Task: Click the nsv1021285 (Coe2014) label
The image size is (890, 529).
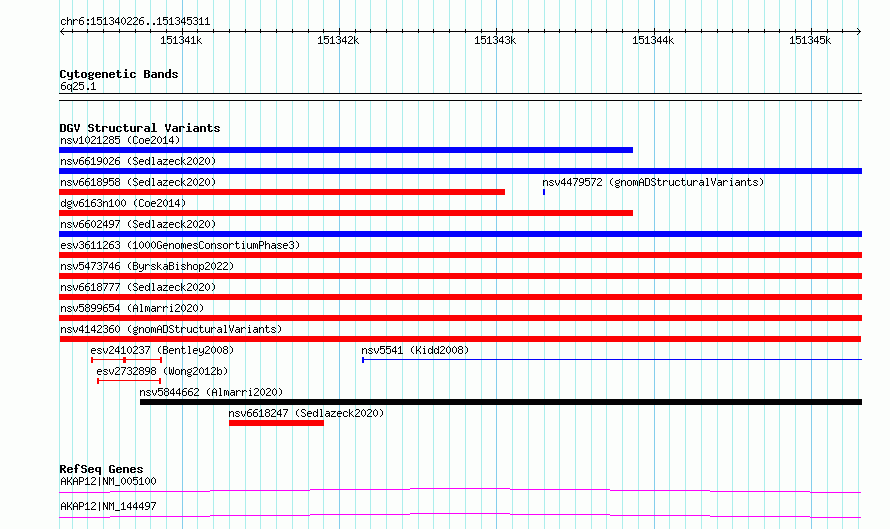Action: point(120,140)
